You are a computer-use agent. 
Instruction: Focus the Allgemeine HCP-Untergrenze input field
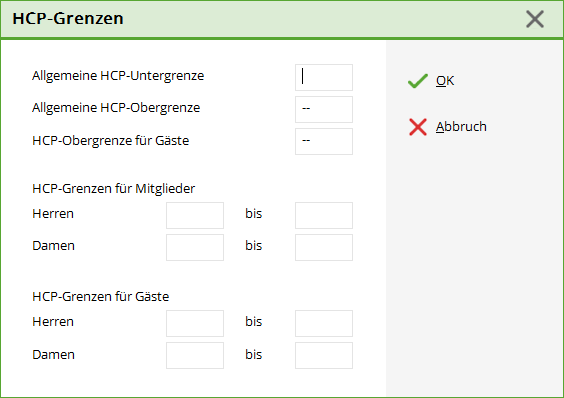[x=324, y=77]
